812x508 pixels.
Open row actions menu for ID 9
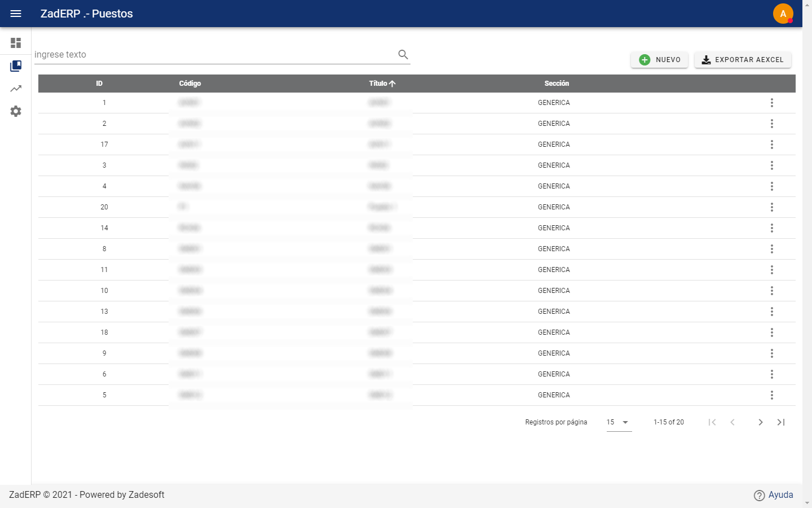click(772, 353)
